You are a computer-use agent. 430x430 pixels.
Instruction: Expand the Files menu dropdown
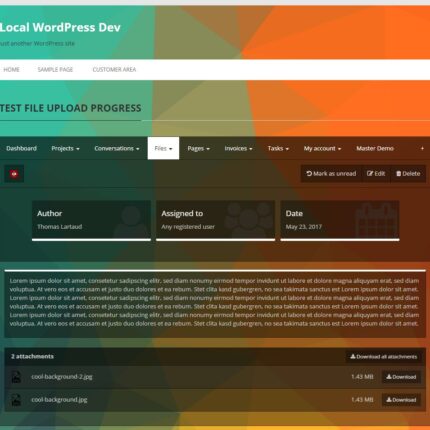163,148
